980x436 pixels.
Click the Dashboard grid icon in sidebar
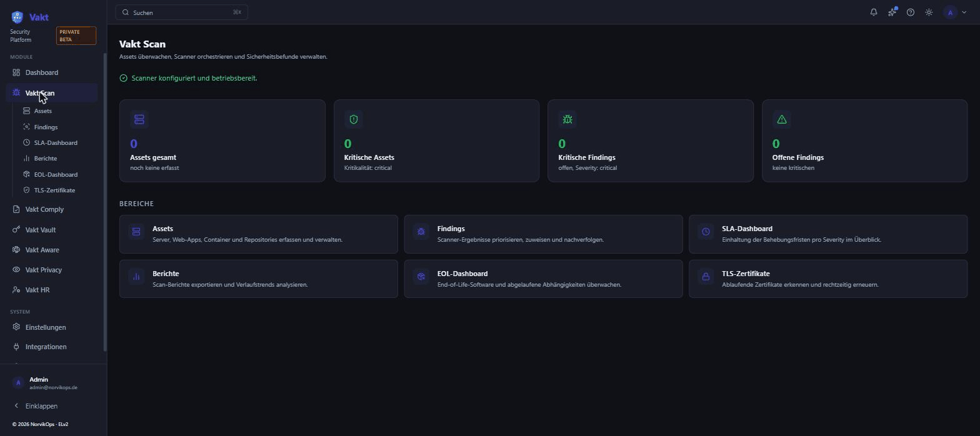pos(16,72)
